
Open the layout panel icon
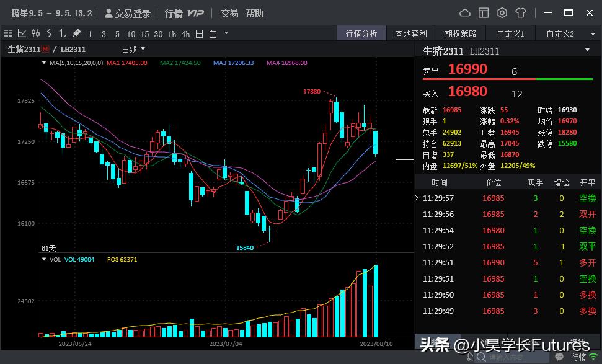point(483,13)
